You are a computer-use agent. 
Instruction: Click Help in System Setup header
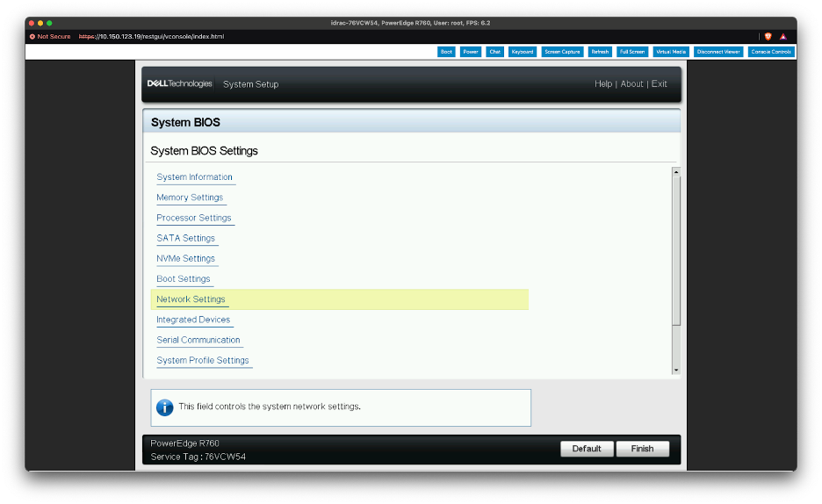tap(603, 84)
